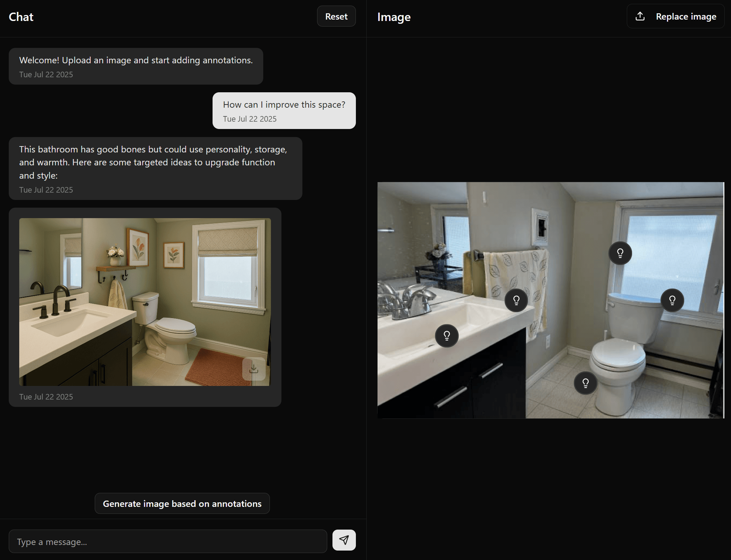
Task: Click the 'This bathroom has good bones' reply
Action: pos(156,168)
